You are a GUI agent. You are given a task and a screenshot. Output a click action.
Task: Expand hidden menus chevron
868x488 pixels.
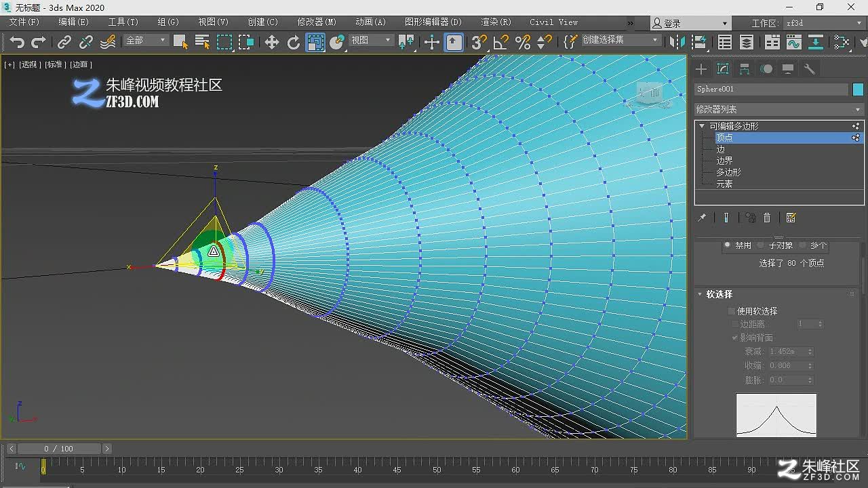(x=631, y=23)
